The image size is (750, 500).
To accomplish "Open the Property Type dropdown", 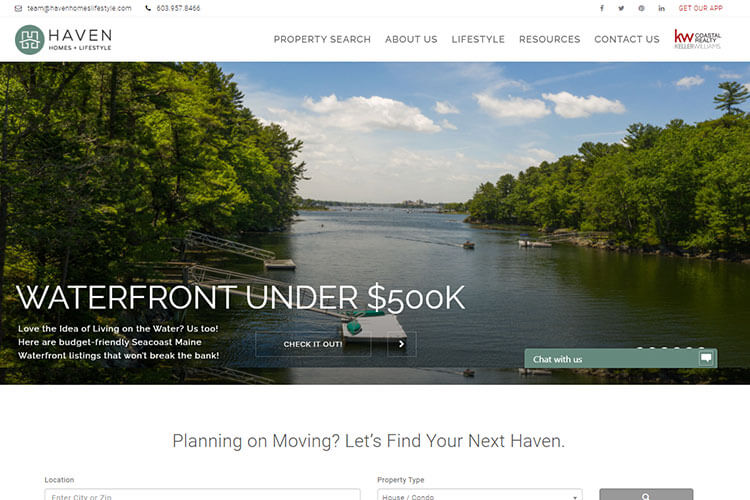I will tap(480, 495).
